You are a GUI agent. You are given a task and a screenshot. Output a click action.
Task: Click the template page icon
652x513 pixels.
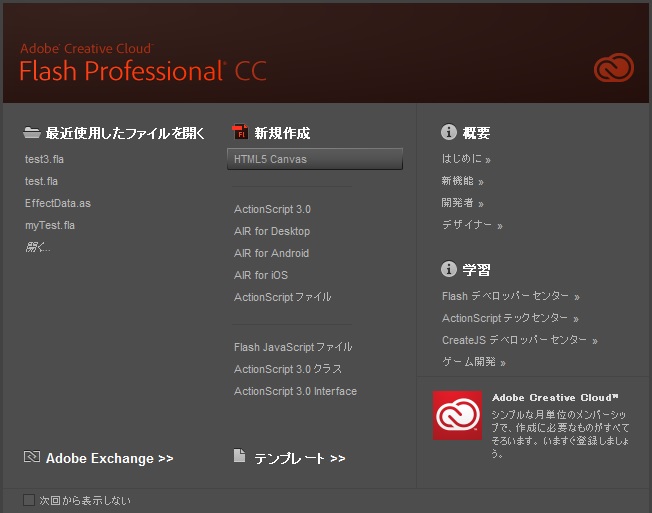click(x=239, y=456)
